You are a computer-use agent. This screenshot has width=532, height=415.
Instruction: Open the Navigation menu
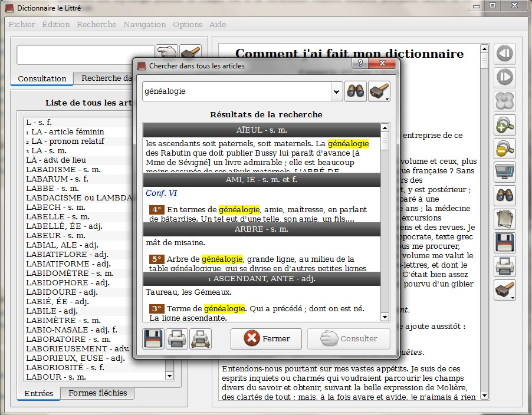[x=145, y=24]
